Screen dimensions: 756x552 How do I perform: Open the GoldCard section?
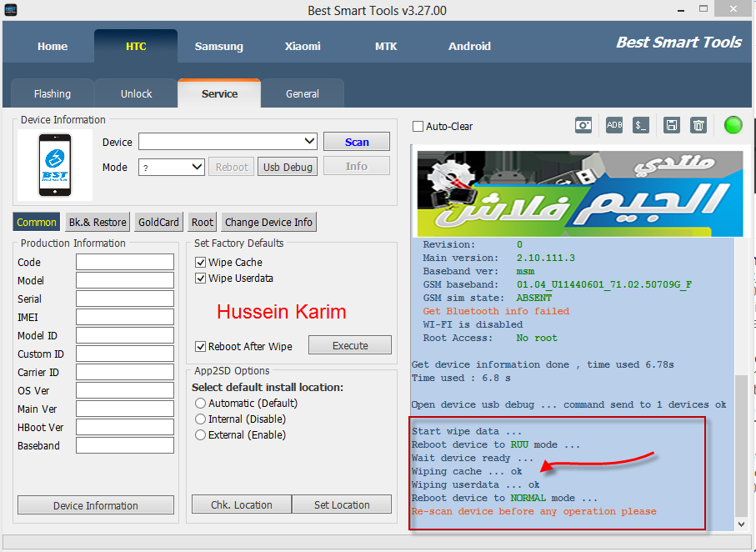pyautogui.click(x=158, y=222)
